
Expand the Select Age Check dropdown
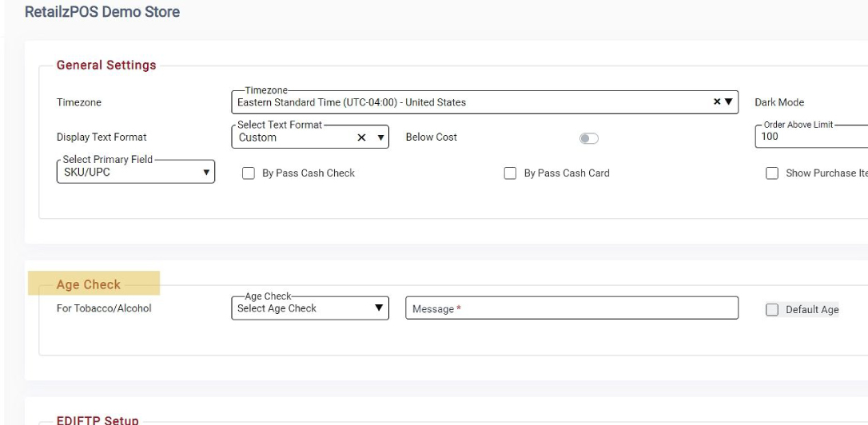[309, 308]
